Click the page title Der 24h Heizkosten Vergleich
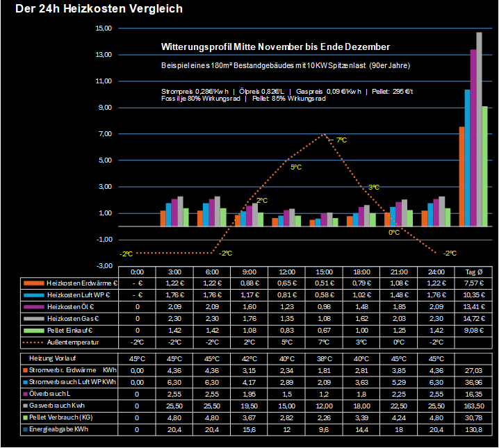499x448 pixels. click(x=99, y=9)
